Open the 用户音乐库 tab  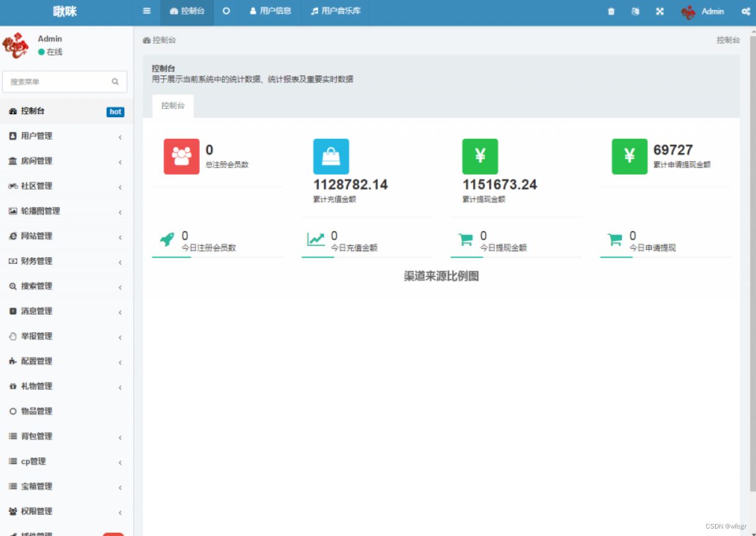coord(334,11)
